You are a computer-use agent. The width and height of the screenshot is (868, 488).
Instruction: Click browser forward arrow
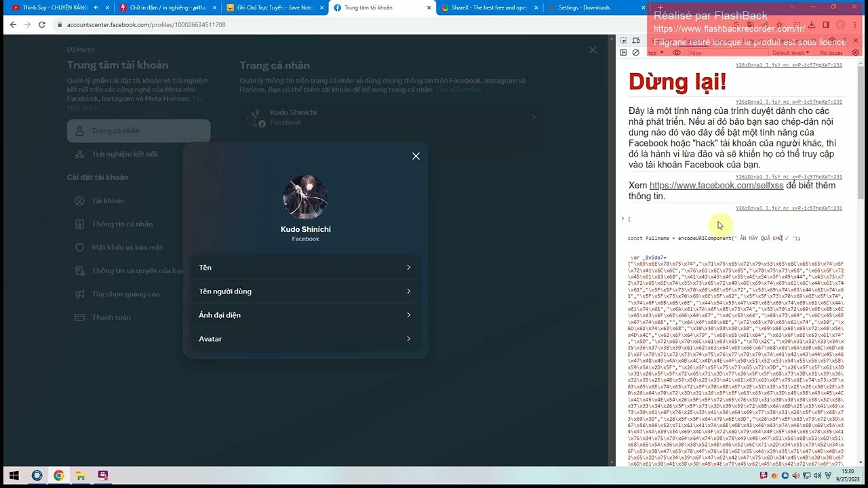click(x=27, y=24)
